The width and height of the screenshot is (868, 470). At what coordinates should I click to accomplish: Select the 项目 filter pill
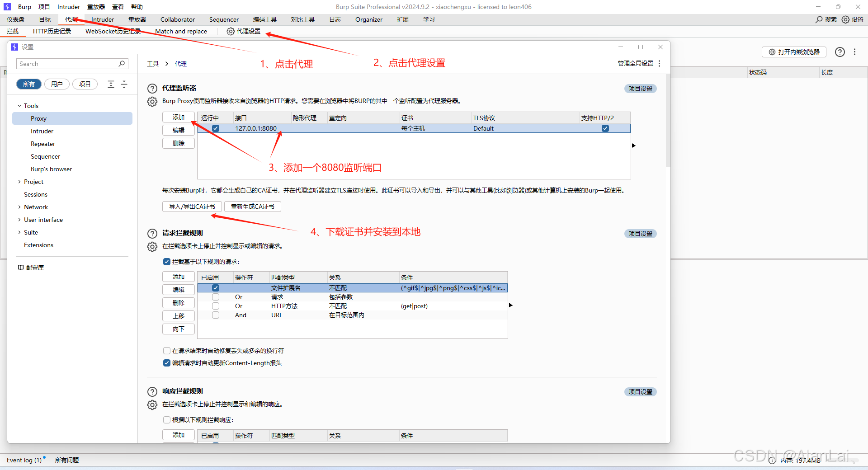pos(85,84)
